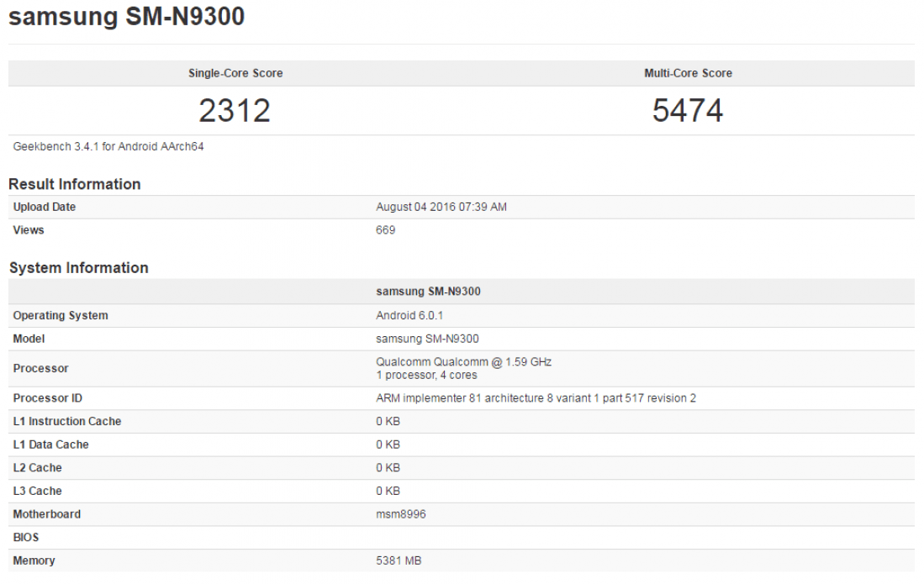Click the Multi-Core Score header
Viewport: 924px width, 584px height.
(x=688, y=73)
